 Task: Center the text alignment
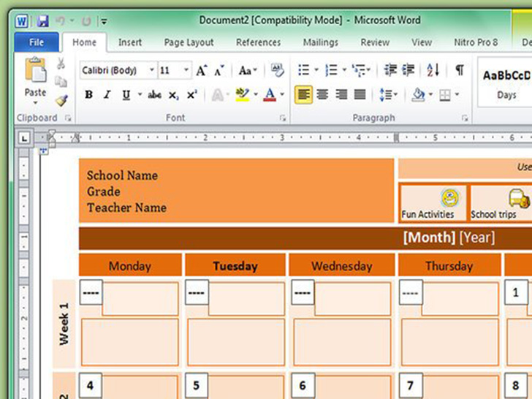click(x=322, y=95)
